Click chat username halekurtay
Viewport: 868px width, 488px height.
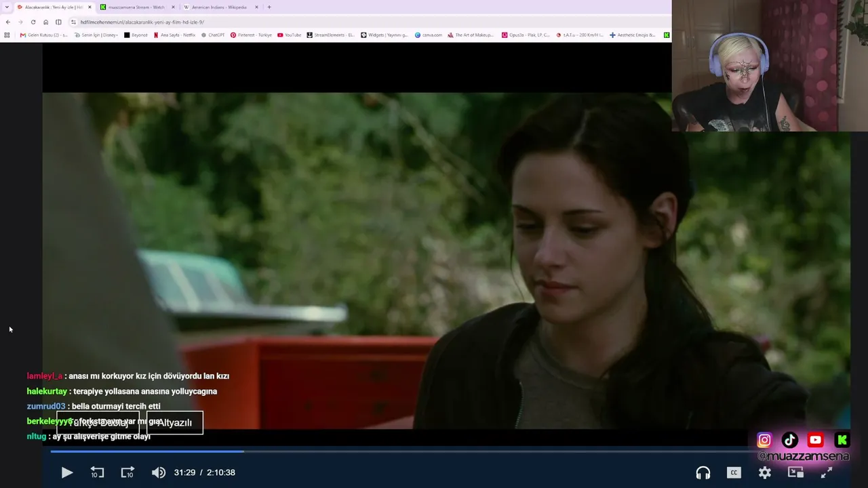tap(47, 391)
